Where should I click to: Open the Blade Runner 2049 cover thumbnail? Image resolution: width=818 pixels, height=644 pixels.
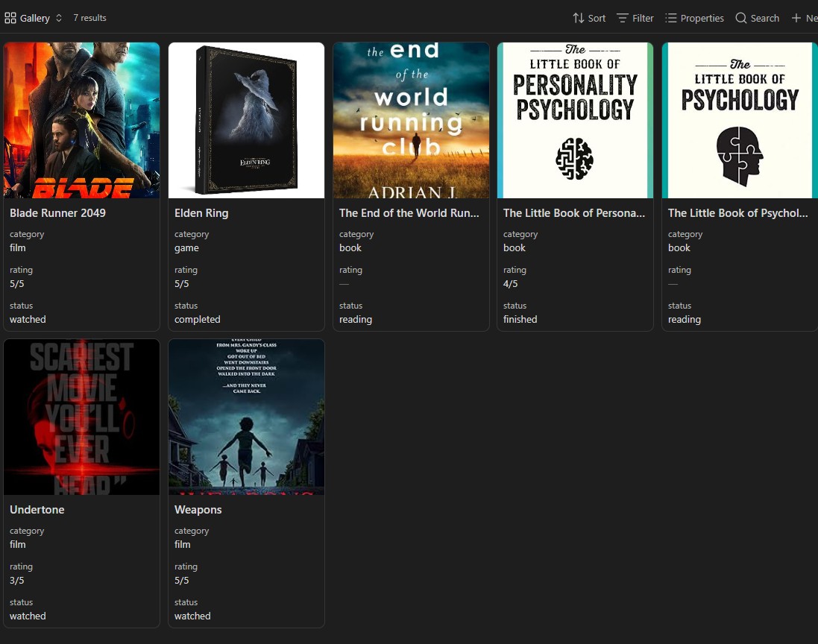[82, 121]
